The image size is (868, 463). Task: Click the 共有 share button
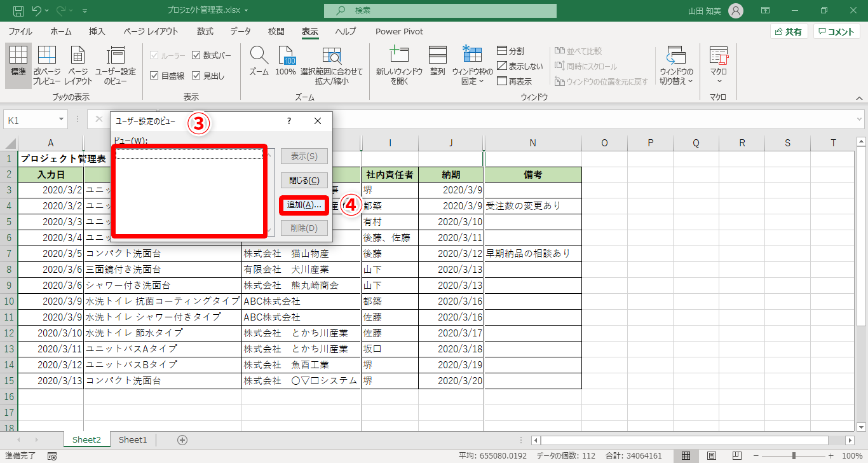(x=789, y=32)
